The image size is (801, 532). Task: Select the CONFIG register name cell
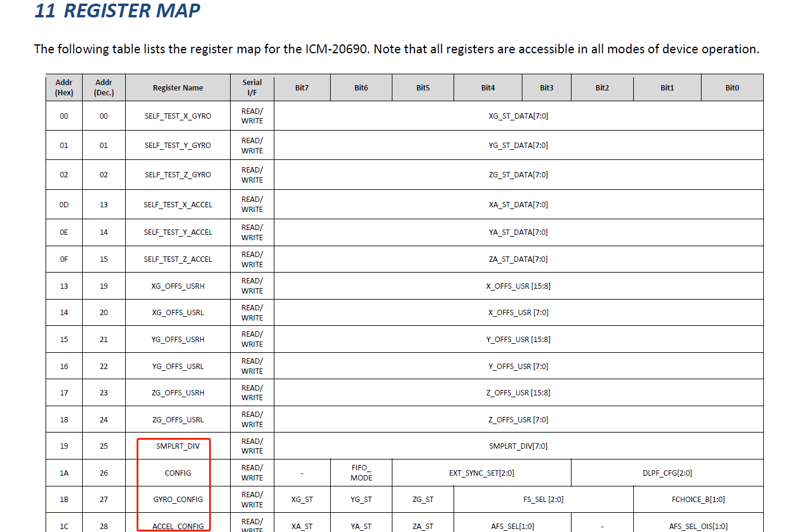pyautogui.click(x=178, y=473)
